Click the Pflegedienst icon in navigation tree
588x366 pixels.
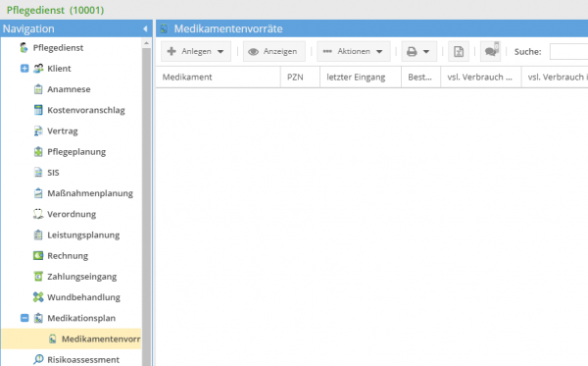(x=24, y=48)
